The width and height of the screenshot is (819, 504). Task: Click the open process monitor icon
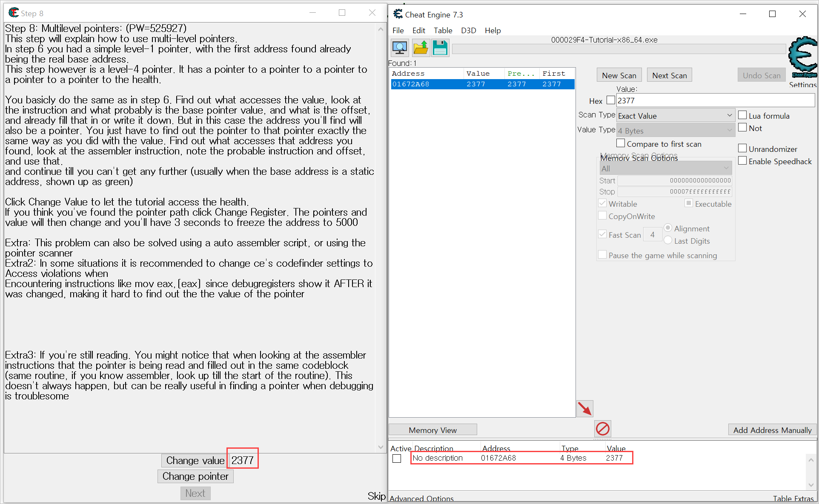pyautogui.click(x=400, y=48)
